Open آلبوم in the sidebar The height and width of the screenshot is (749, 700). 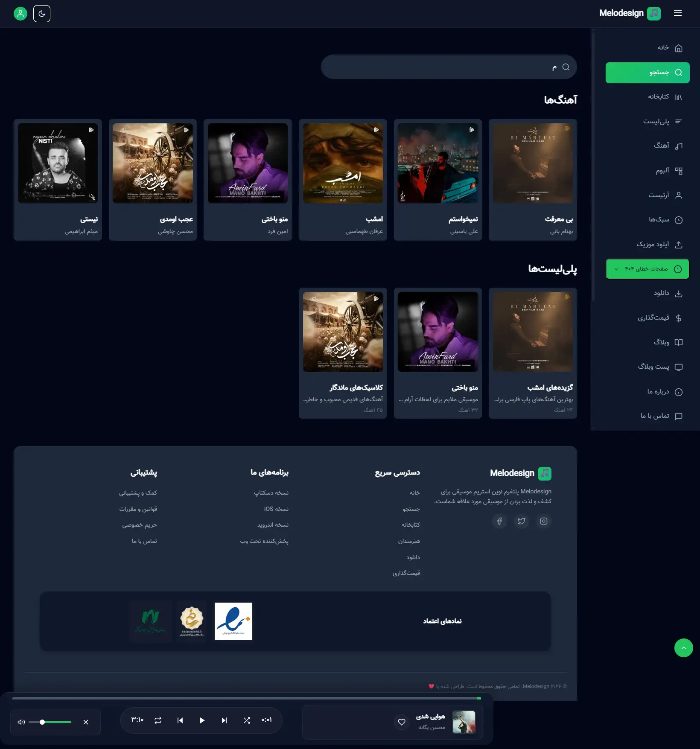pyautogui.click(x=647, y=171)
